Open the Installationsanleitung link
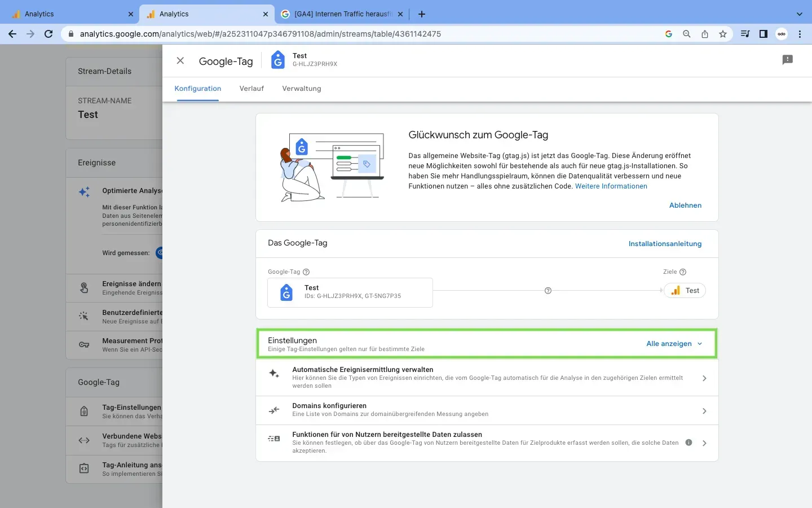The width and height of the screenshot is (812, 508). [x=665, y=244]
